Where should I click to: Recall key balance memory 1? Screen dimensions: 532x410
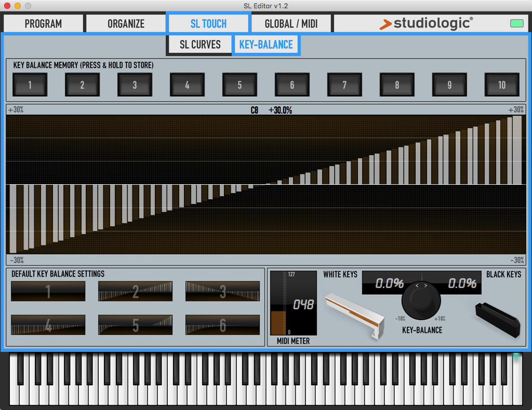30,85
